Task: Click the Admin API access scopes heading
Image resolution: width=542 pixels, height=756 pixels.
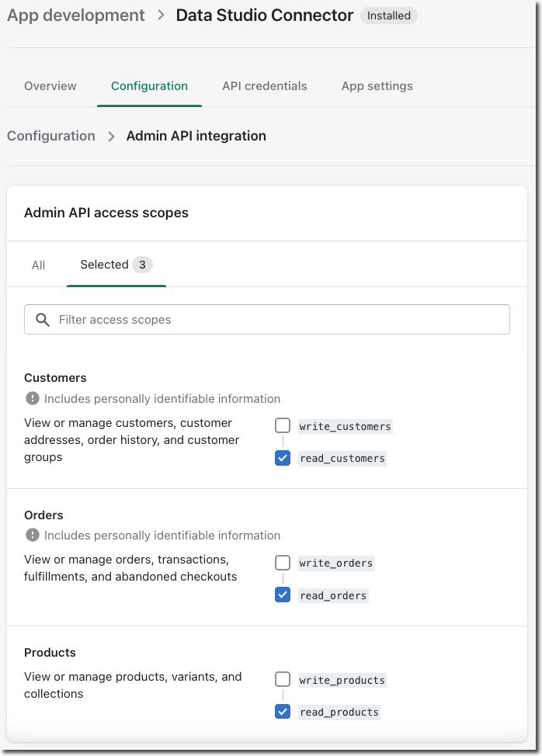Action: (106, 213)
